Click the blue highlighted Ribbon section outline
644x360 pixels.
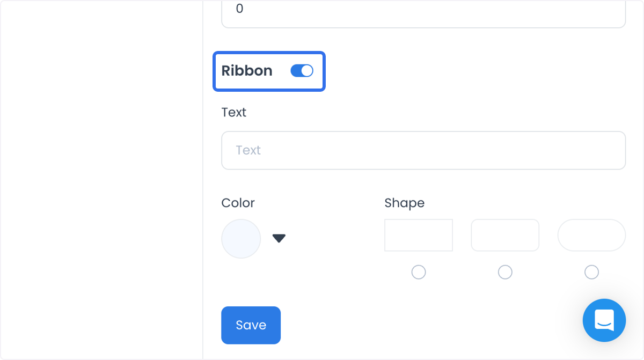pos(269,71)
